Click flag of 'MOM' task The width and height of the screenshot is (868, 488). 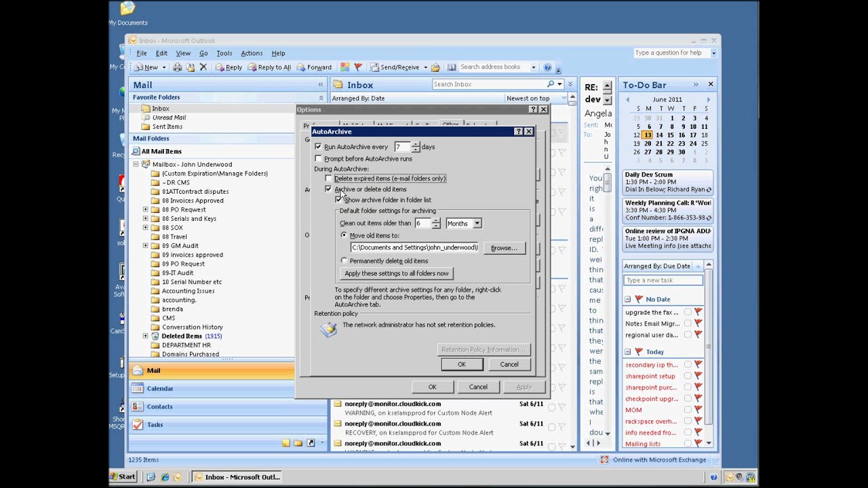(x=698, y=410)
